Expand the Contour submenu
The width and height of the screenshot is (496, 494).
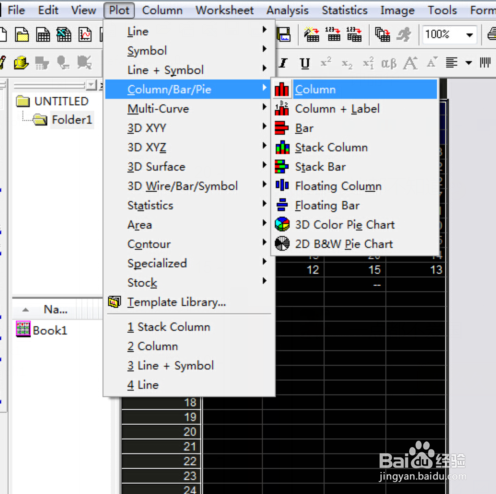pyautogui.click(x=189, y=244)
